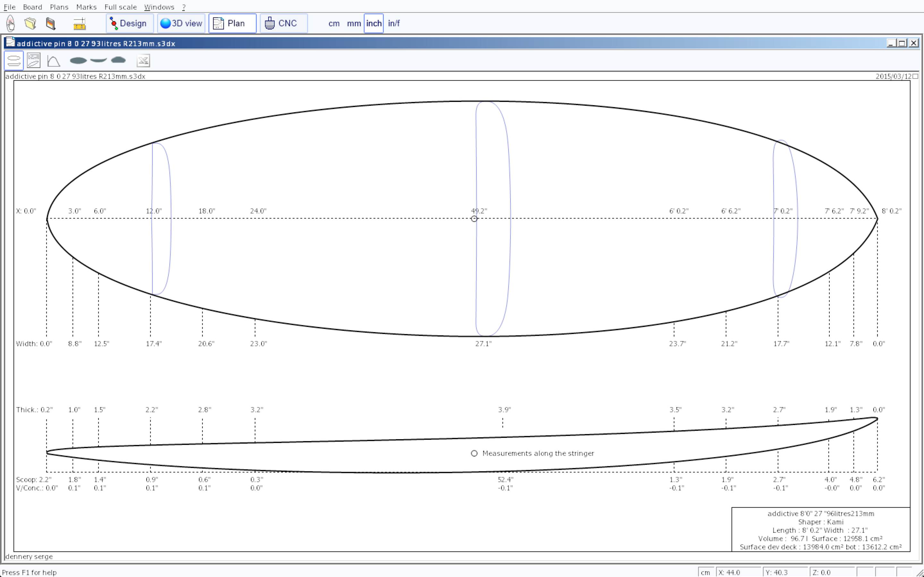Switch units to mm
This screenshot has height=577, width=924.
354,23
